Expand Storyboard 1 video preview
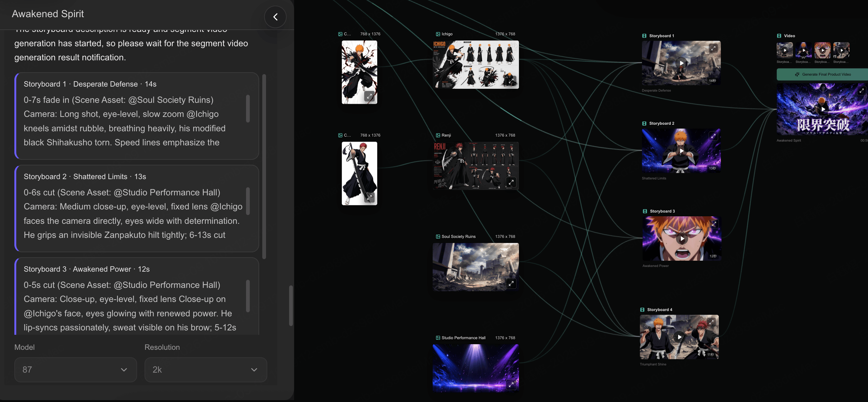The width and height of the screenshot is (868, 402). tap(713, 48)
